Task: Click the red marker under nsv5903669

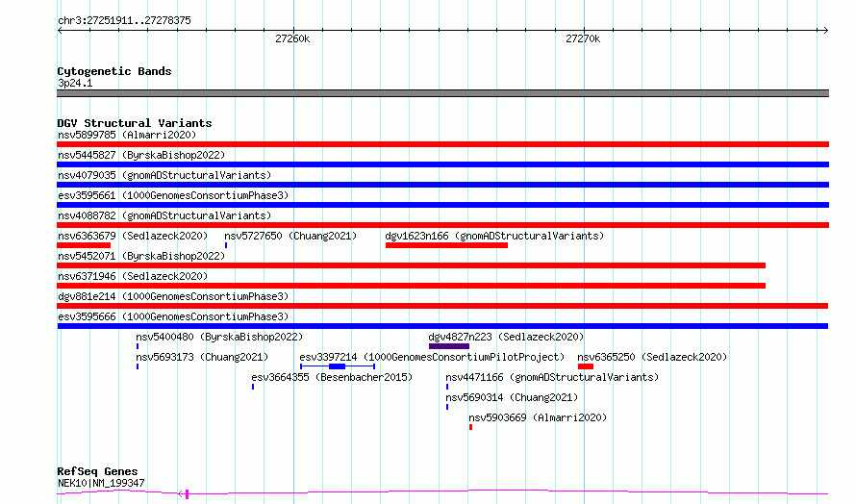Action: pos(470,427)
